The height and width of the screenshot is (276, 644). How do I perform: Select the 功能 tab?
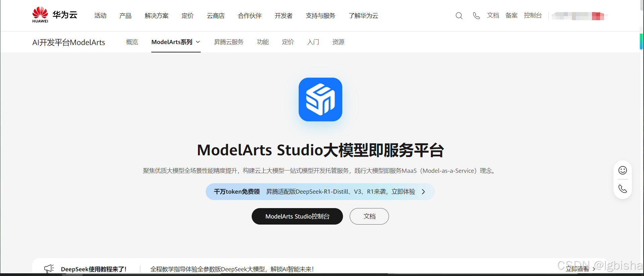(263, 42)
